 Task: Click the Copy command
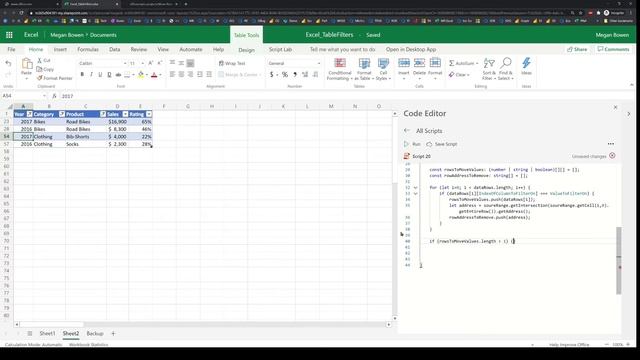point(45,69)
